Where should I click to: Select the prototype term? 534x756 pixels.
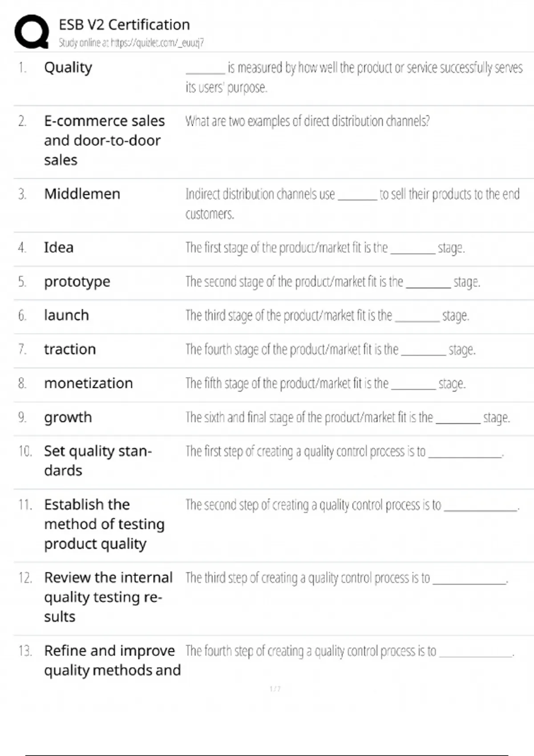(x=77, y=281)
